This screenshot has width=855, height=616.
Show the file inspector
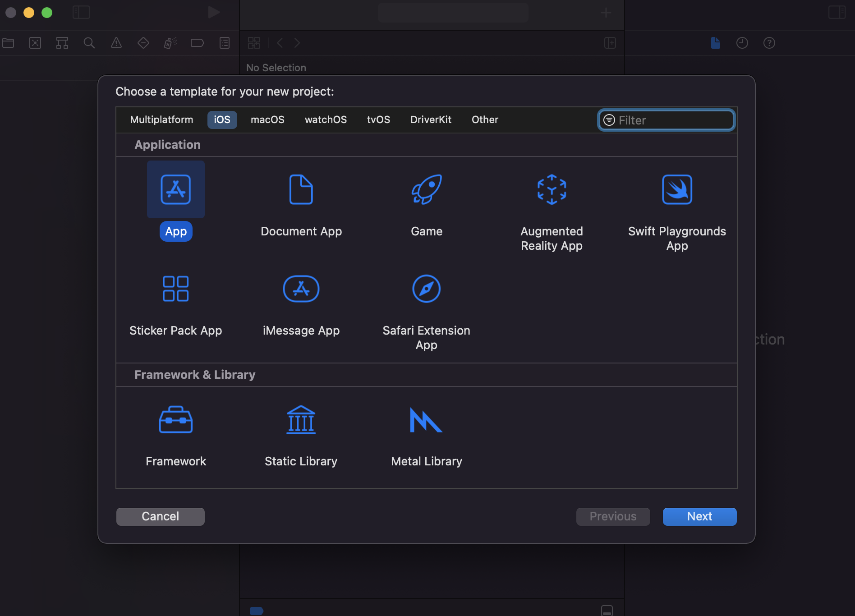coord(716,43)
